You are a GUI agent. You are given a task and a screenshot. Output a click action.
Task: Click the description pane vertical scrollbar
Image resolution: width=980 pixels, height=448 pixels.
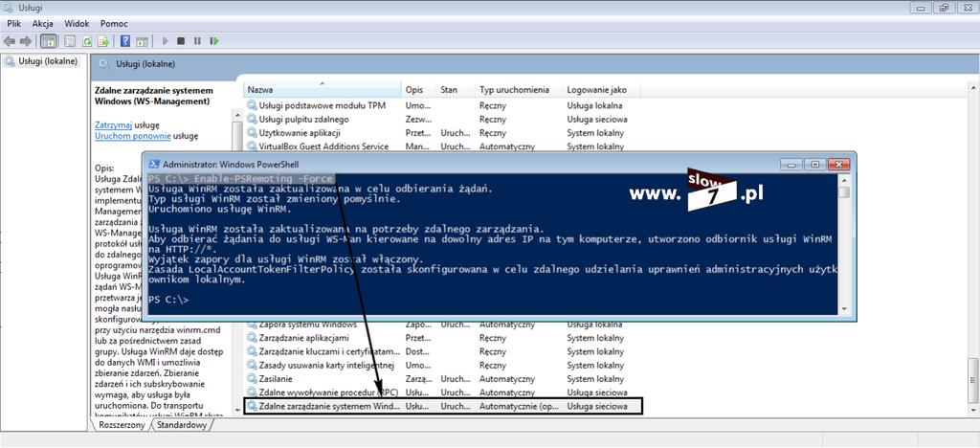(x=237, y=262)
